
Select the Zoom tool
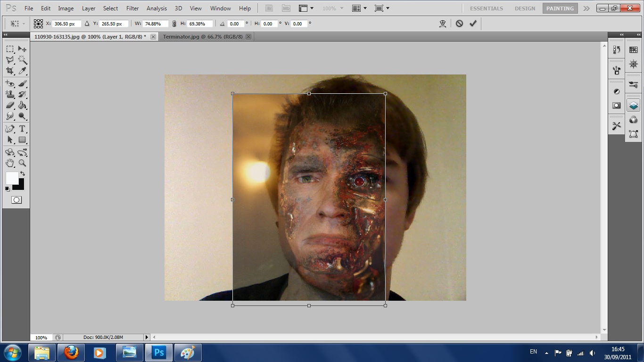click(x=22, y=163)
